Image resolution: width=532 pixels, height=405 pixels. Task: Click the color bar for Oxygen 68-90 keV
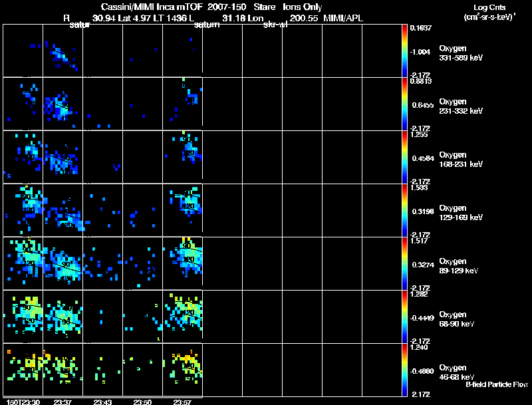(404, 317)
